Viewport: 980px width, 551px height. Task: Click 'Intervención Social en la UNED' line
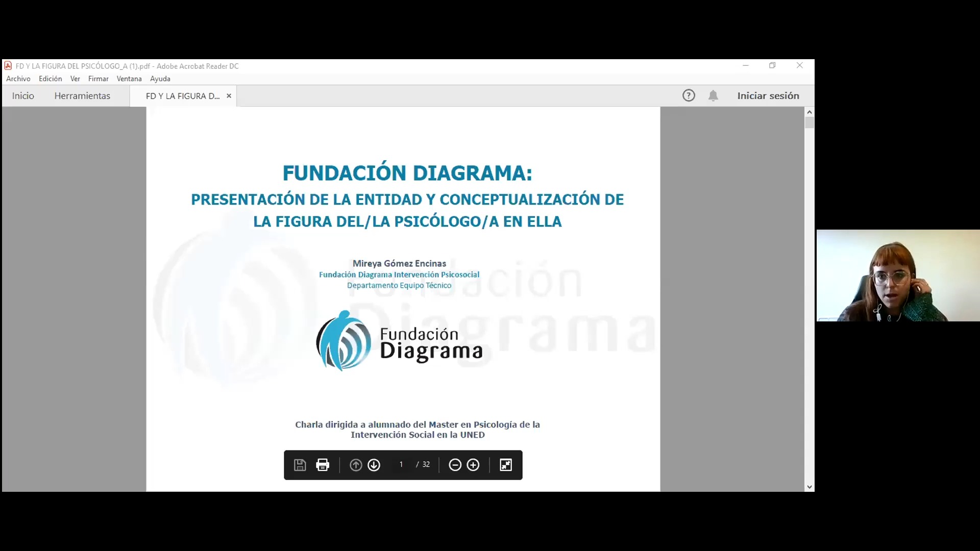[418, 435]
